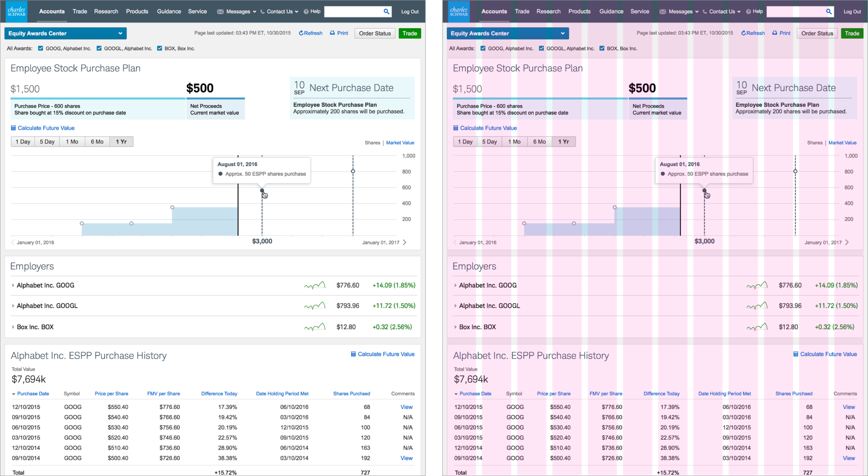Click the GOOGL sparkline chart in the left mockup
868x476 pixels.
[315, 306]
